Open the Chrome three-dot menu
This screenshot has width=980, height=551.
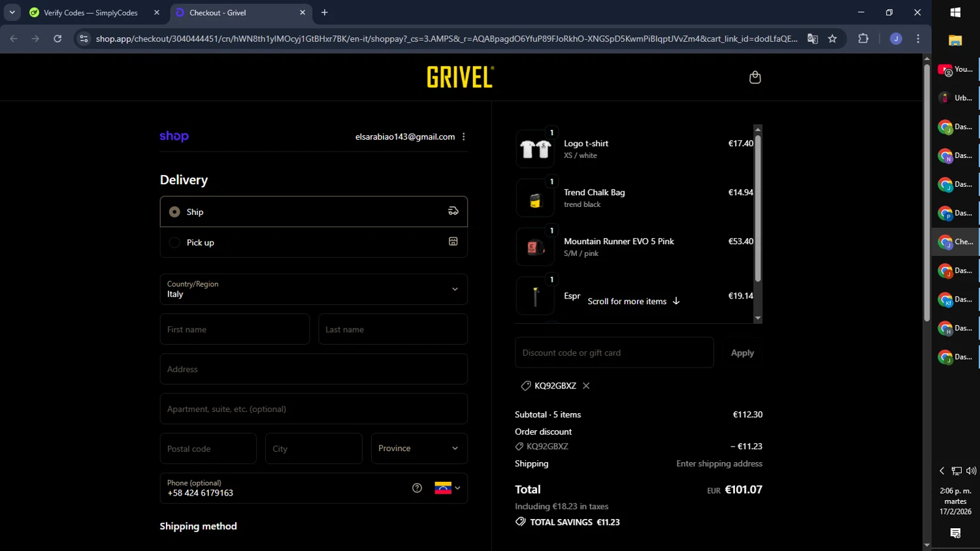coord(918,39)
